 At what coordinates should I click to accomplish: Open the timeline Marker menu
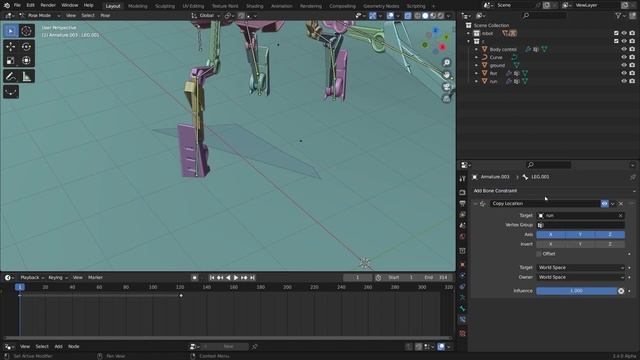[x=96, y=278]
